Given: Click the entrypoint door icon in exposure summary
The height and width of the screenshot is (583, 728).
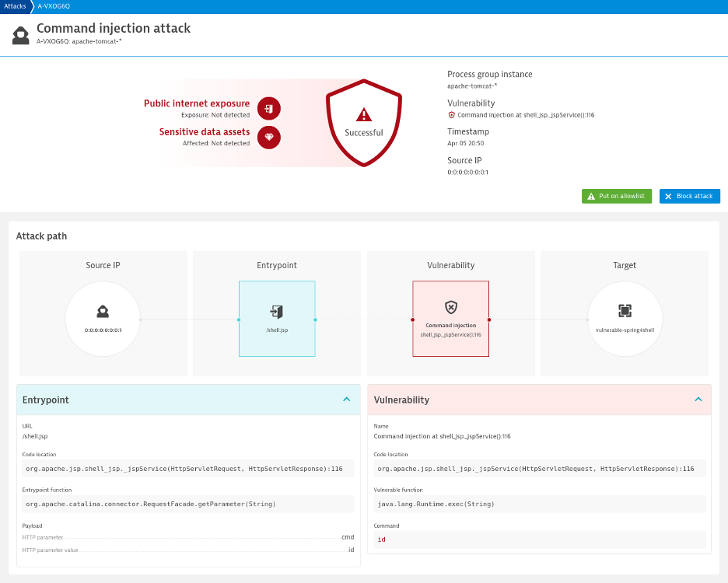Looking at the screenshot, I should pos(268,108).
